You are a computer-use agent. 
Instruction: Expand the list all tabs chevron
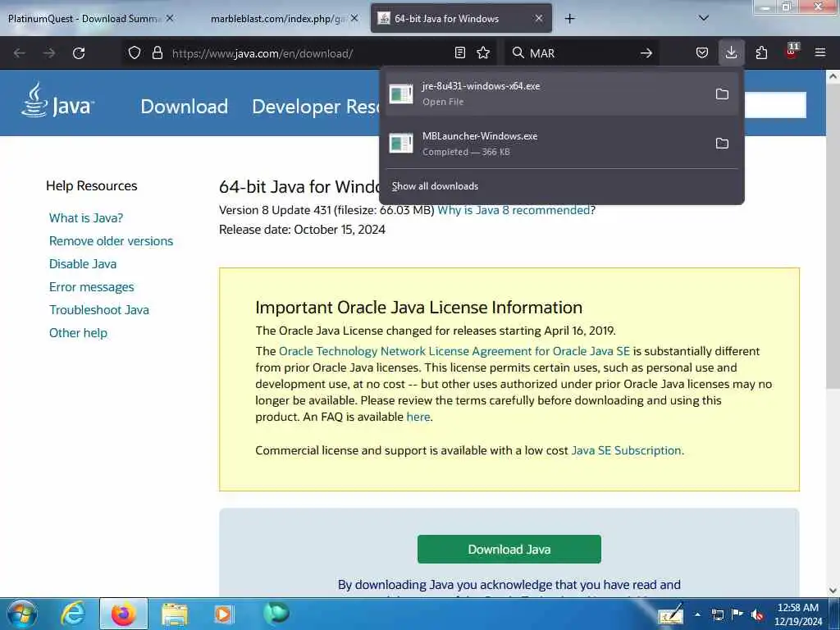click(704, 18)
